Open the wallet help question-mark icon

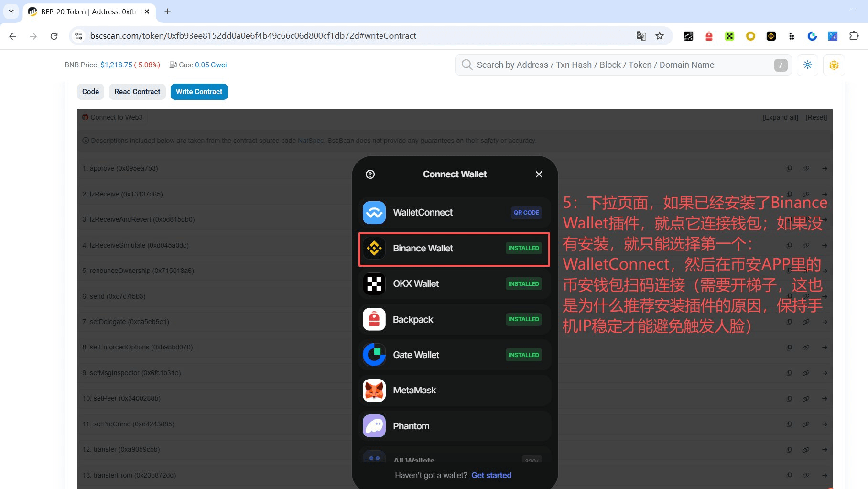click(x=370, y=174)
